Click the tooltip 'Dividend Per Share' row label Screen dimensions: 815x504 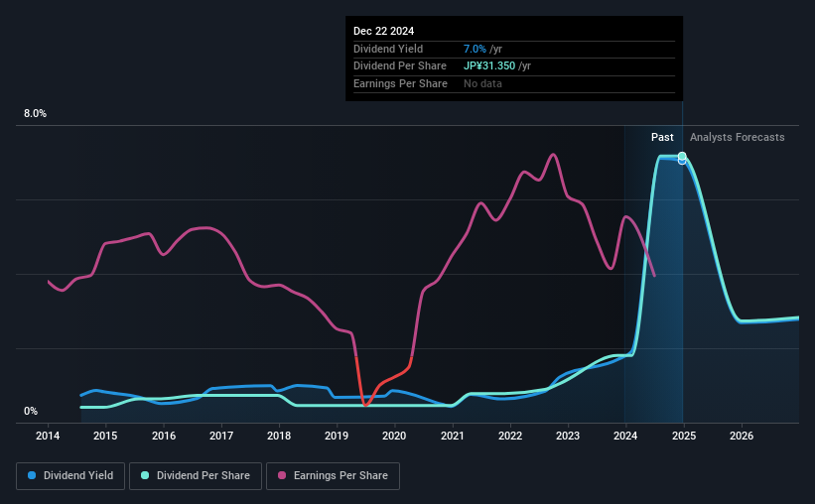(400, 66)
